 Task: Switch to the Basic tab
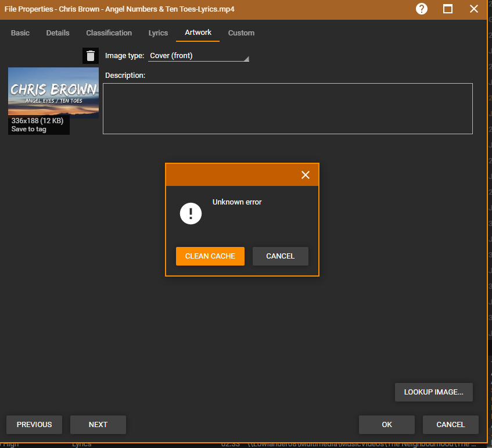coord(20,33)
